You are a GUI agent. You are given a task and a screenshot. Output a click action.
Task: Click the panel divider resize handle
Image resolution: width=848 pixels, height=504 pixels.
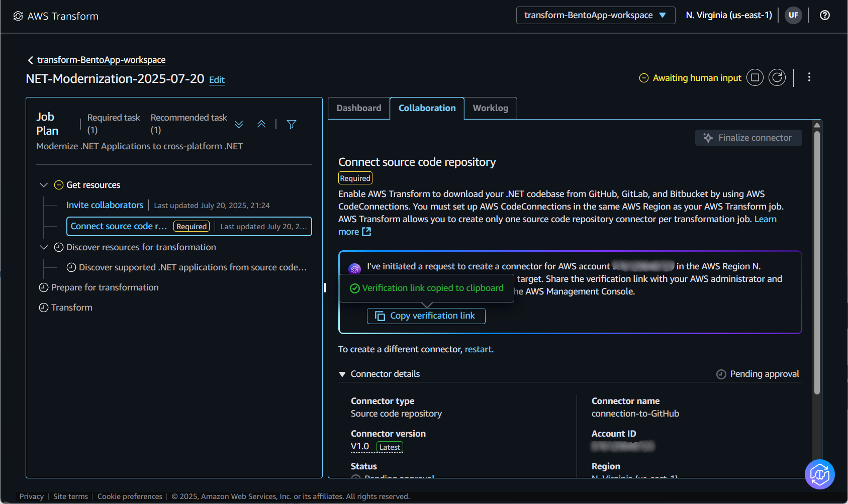pyautogui.click(x=325, y=288)
